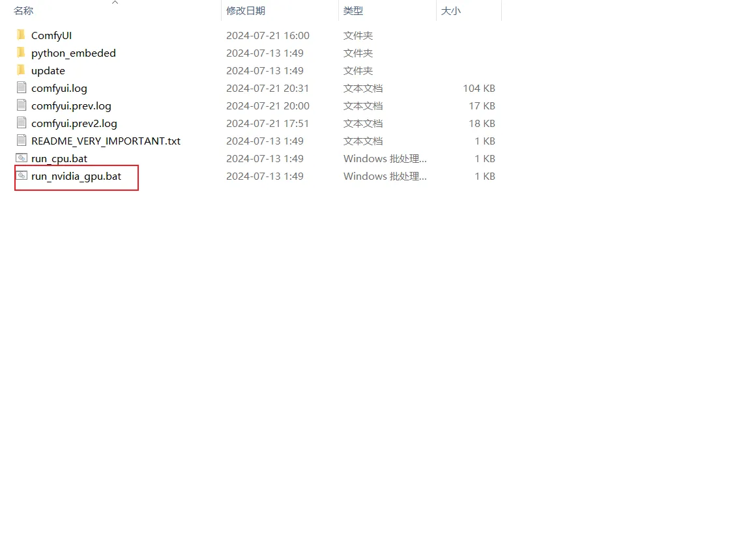Click the 104 KB size value
This screenshot has height=534, width=756.
(479, 88)
